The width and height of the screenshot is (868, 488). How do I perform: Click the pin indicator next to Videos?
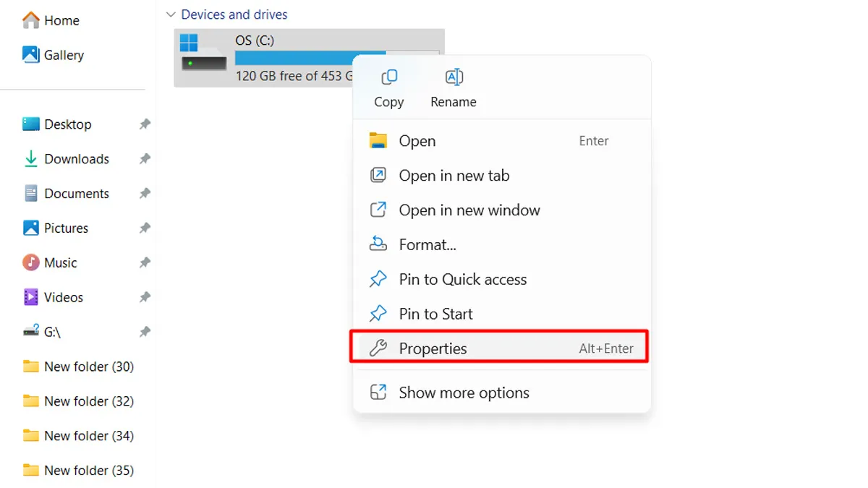click(x=145, y=297)
